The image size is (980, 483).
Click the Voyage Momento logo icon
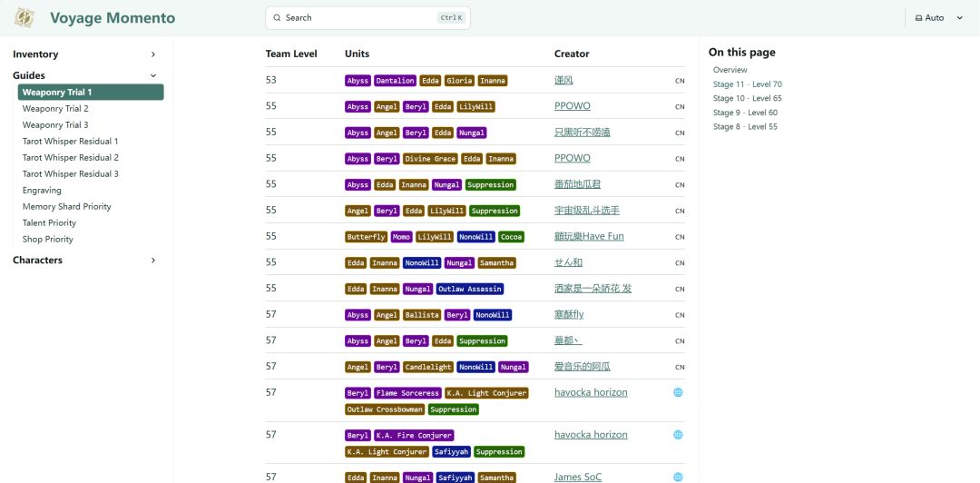[24, 18]
